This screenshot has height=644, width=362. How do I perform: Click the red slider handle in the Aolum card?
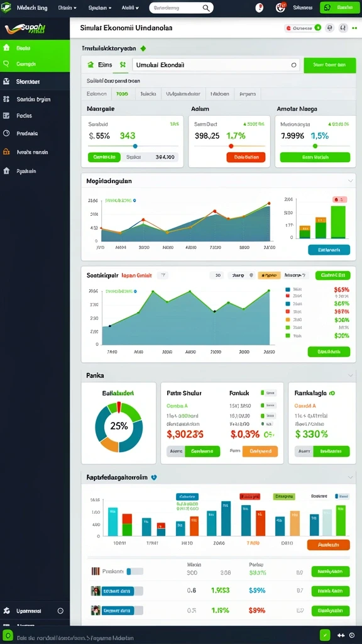pos(231,146)
